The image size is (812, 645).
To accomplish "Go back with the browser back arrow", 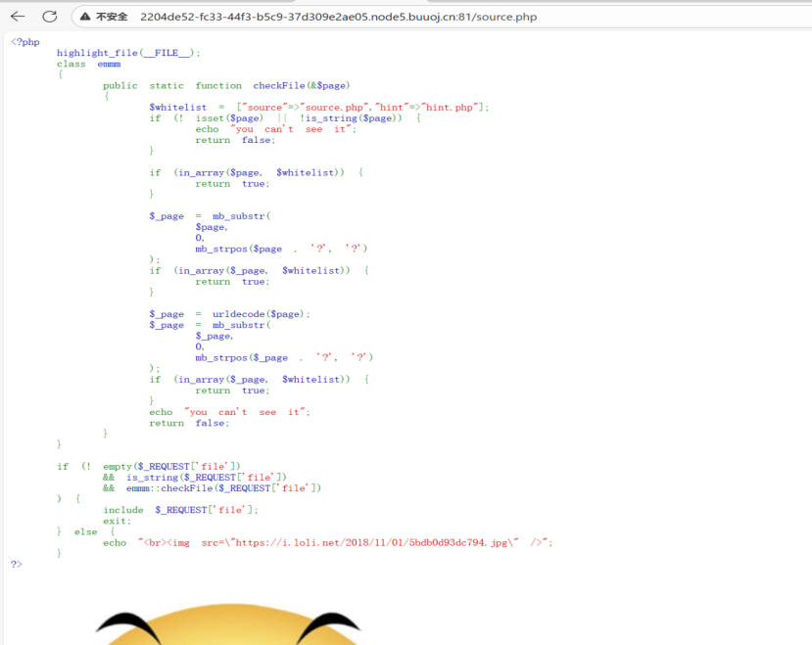I will (x=18, y=17).
